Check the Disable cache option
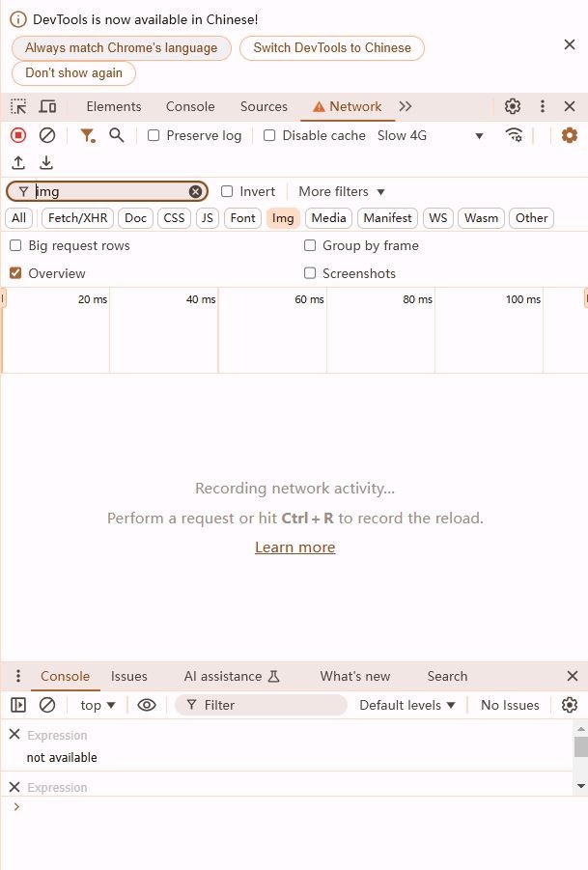Screen dimensions: 588x870 point(269,135)
